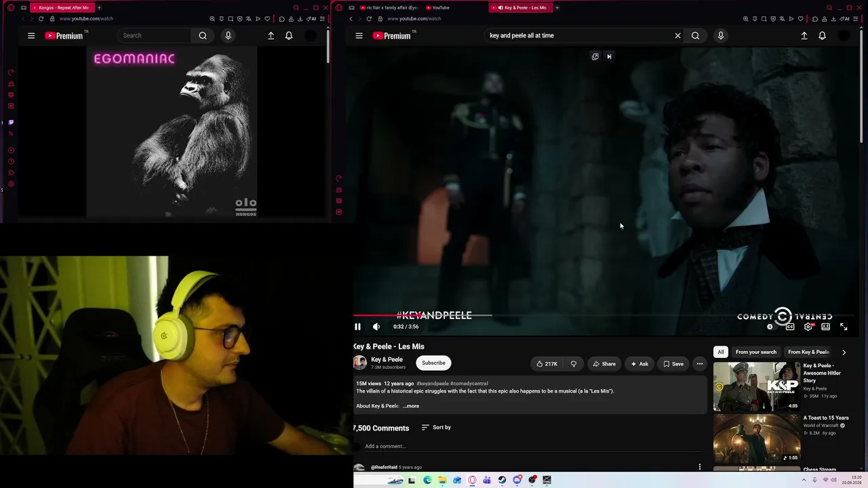Screen dimensions: 868x488
Task: Click pop-out video icon above the player
Action: pyautogui.click(x=595, y=56)
